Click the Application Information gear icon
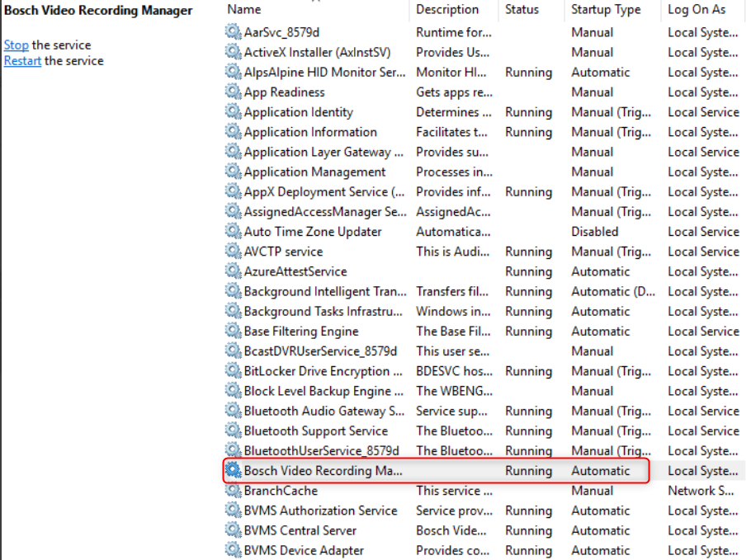 coord(234,132)
